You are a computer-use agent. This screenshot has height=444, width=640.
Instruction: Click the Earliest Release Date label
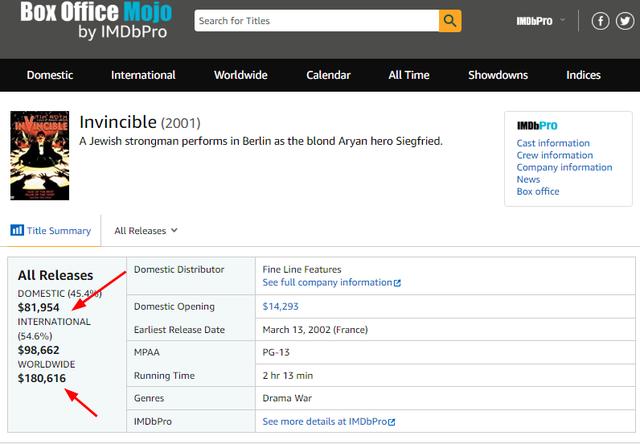pos(179,330)
